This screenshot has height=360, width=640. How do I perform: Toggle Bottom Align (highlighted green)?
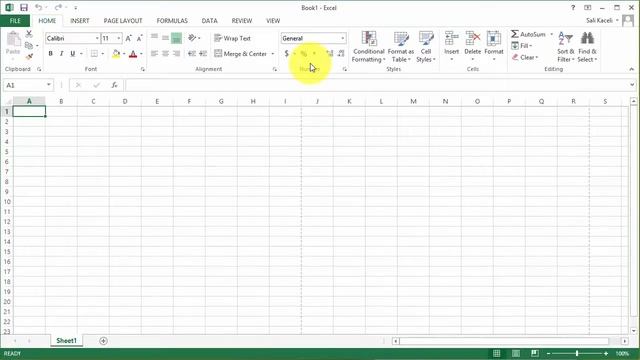(x=176, y=38)
